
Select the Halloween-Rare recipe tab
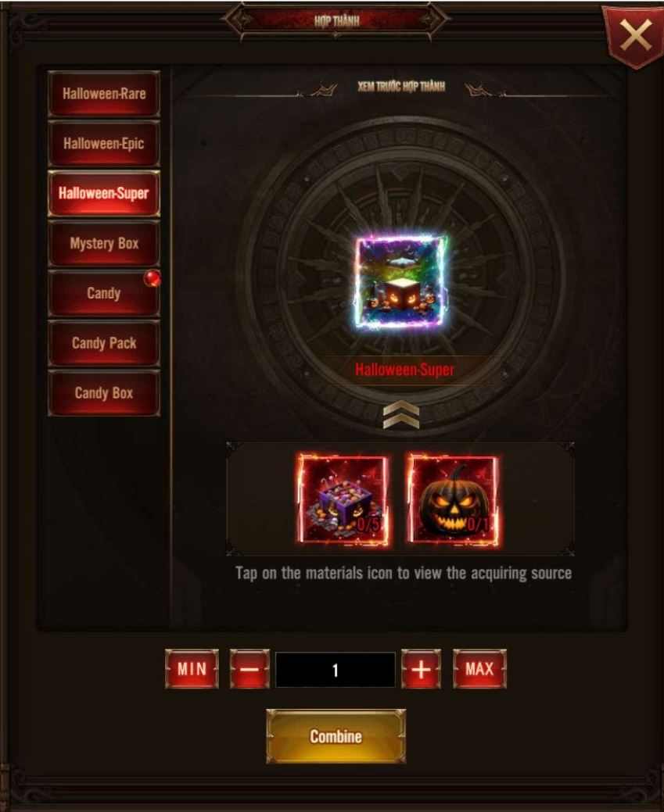tap(104, 94)
